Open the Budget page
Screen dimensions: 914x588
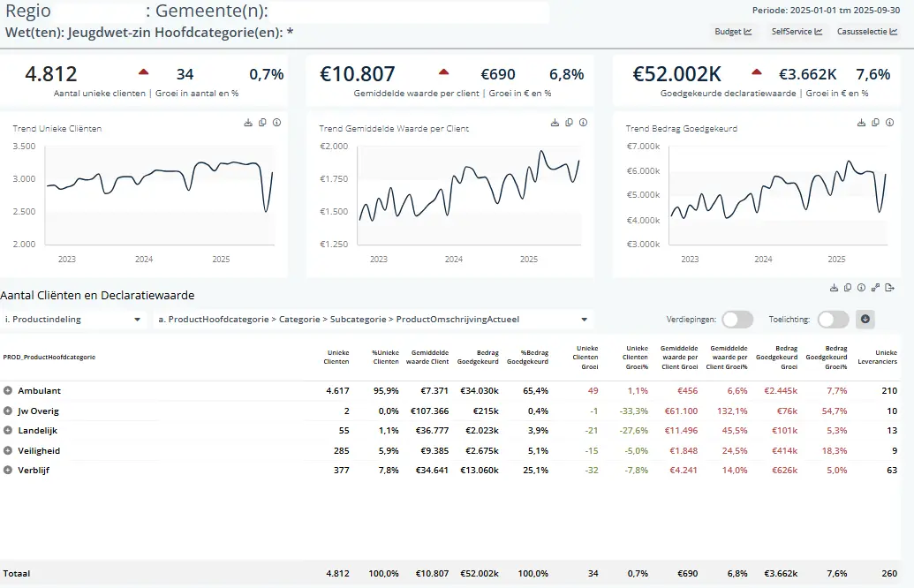point(733,32)
